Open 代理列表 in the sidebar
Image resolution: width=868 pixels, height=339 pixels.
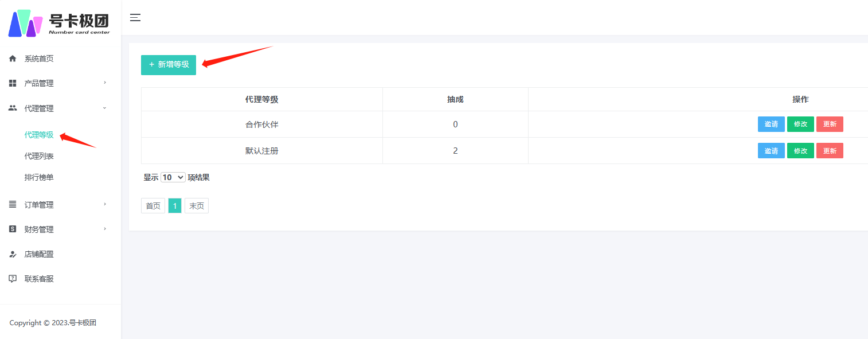(x=39, y=156)
